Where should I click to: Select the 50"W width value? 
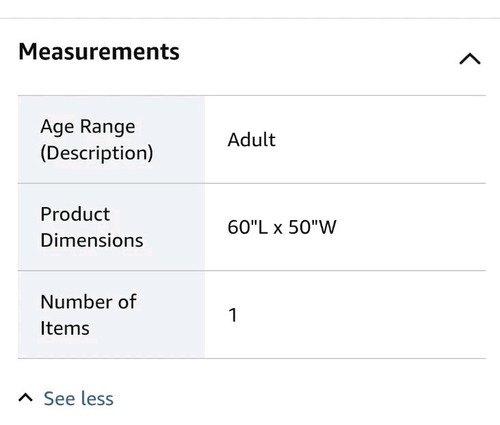coord(312,227)
